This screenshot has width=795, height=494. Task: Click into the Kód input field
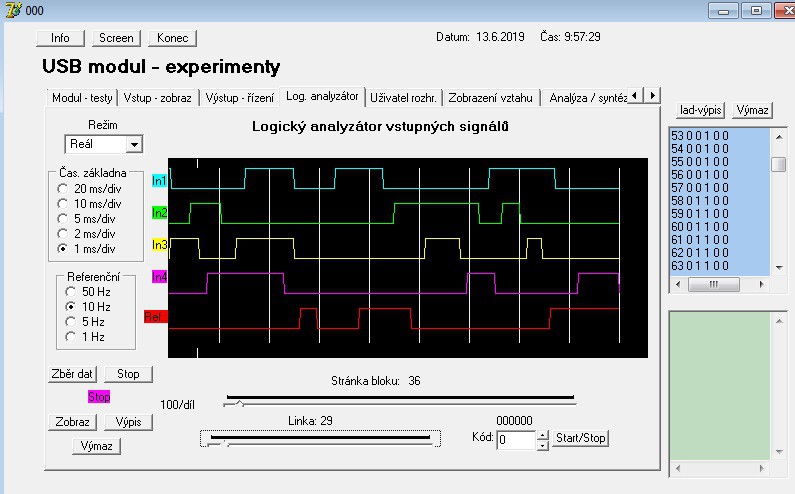click(x=515, y=440)
